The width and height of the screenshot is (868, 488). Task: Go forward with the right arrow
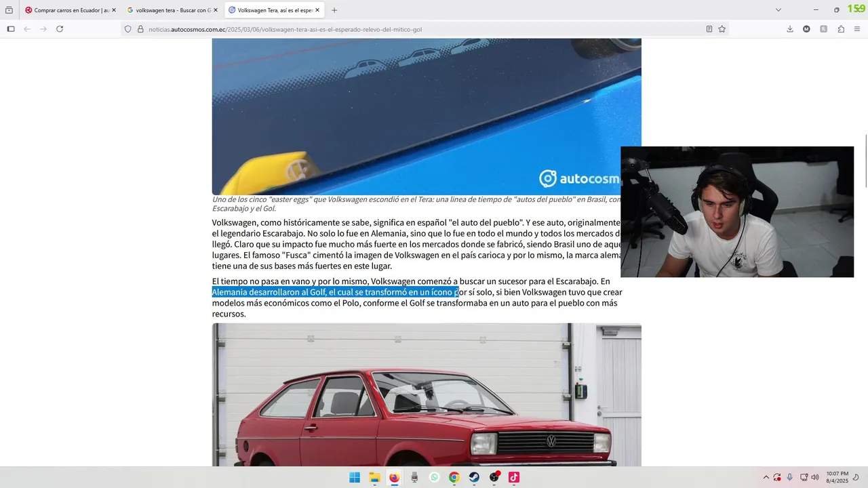(x=43, y=29)
